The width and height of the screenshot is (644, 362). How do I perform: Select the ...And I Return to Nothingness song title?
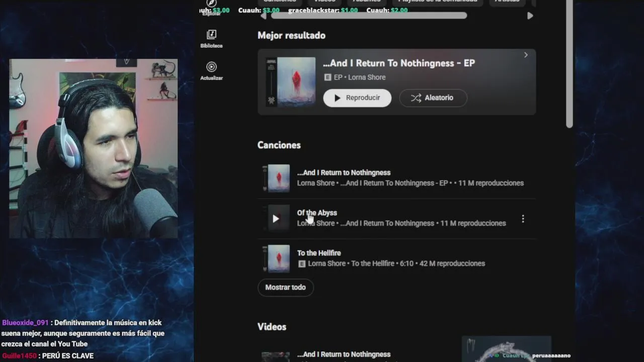[344, 172]
